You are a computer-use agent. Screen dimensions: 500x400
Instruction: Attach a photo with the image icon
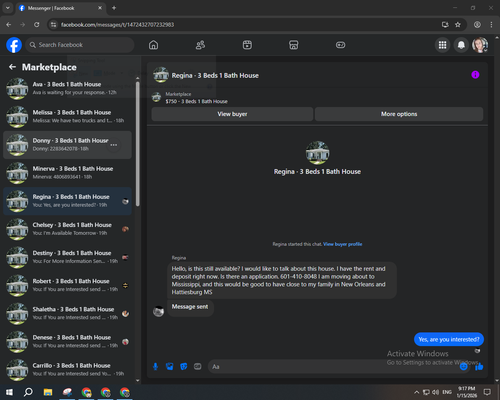click(x=169, y=367)
